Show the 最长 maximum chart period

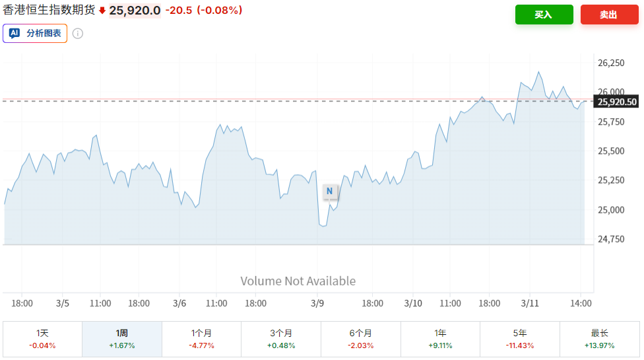[599, 339]
